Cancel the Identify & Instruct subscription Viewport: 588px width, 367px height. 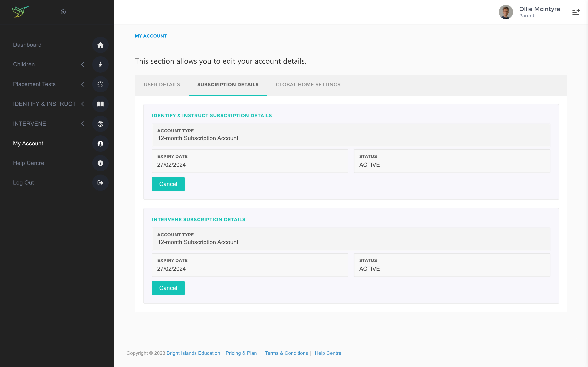(168, 184)
